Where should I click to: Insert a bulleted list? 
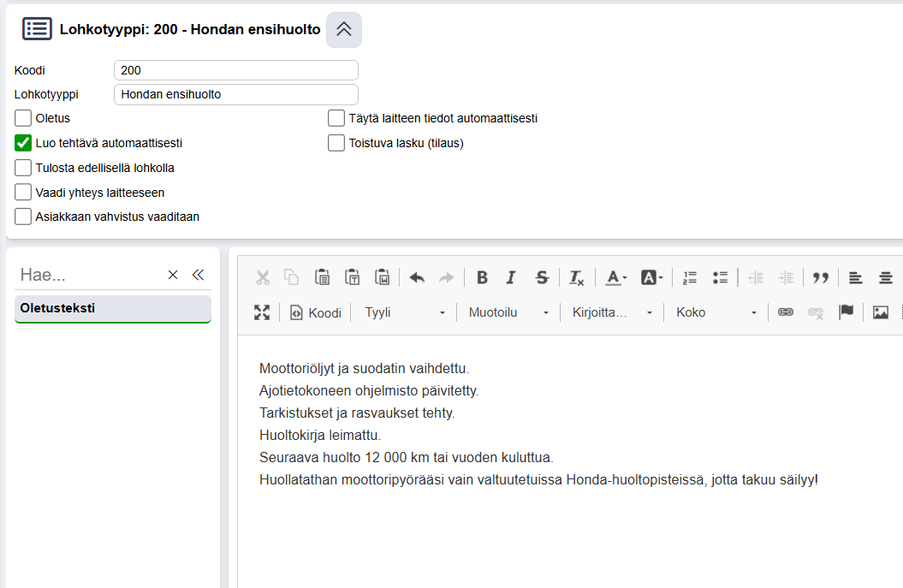[720, 277]
